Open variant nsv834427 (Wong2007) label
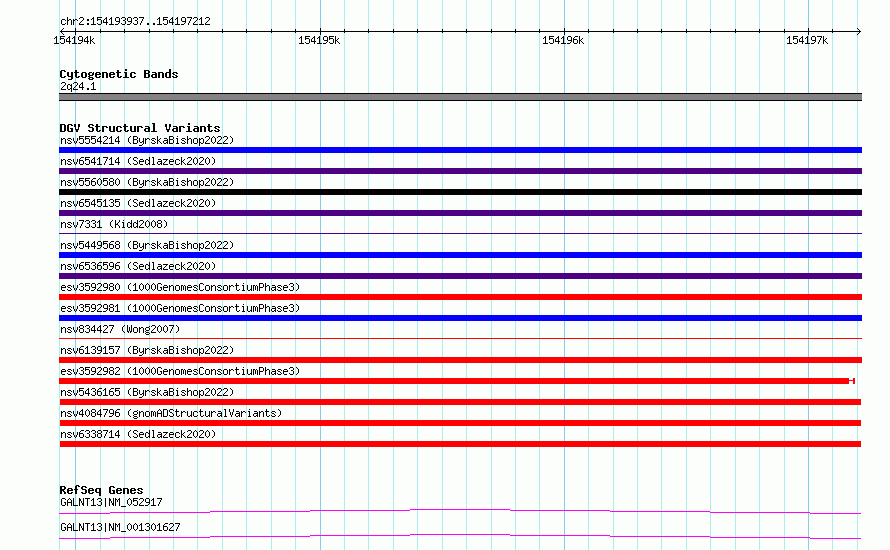Viewport: 890px width, 550px height. point(120,329)
